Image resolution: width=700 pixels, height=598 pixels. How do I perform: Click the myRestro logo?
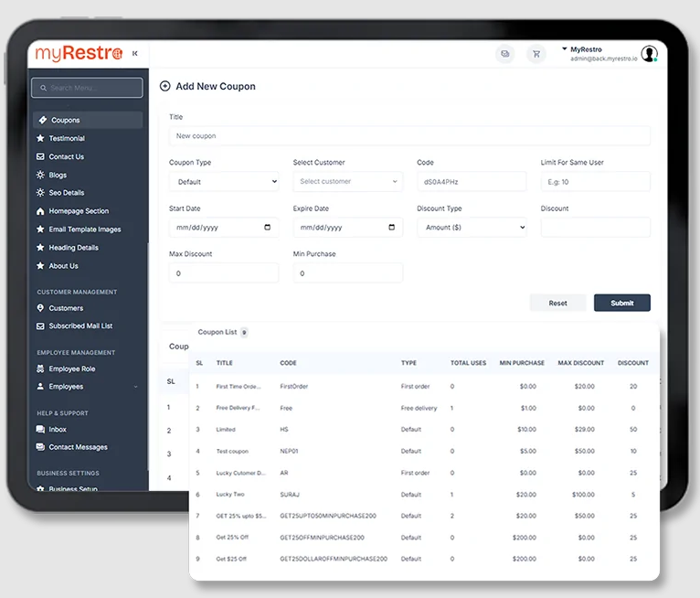point(79,54)
